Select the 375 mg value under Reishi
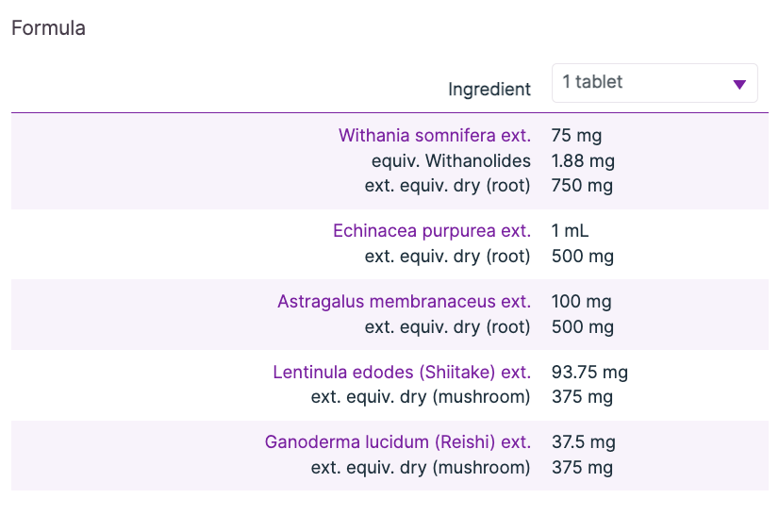Screen dimensions: 779x532 pyautogui.click(x=582, y=468)
